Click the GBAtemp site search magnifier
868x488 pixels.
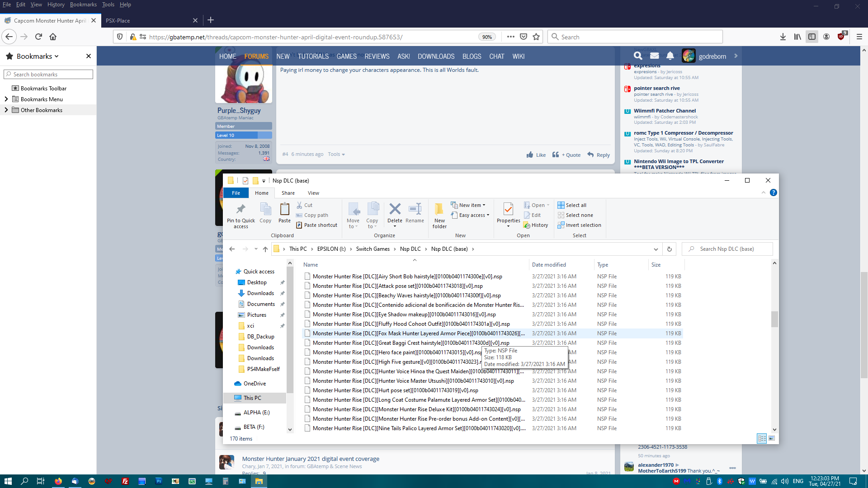coord(638,56)
